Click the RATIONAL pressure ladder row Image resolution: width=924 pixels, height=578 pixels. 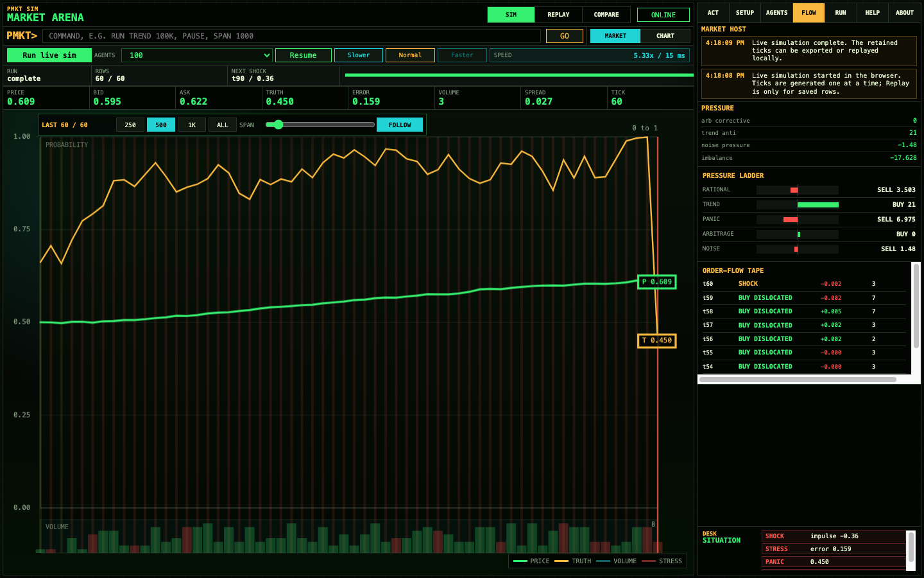click(809, 190)
